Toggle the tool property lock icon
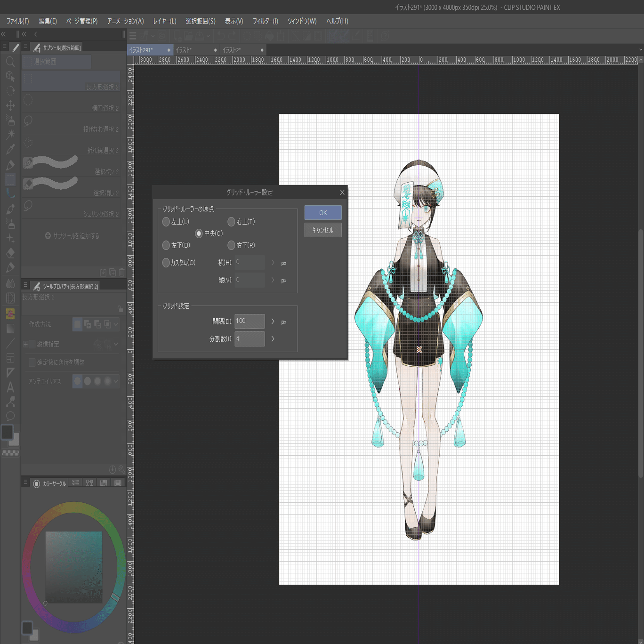 tap(121, 309)
